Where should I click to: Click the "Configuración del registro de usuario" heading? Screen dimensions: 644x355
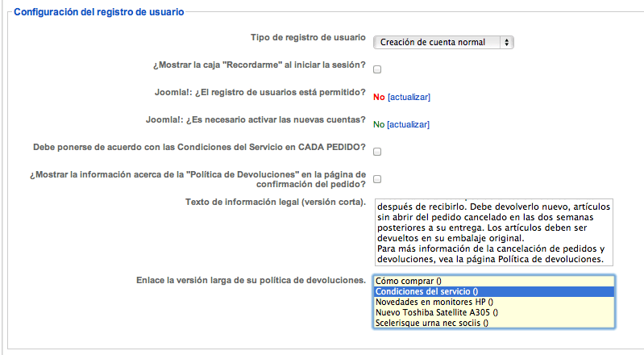[x=99, y=12]
